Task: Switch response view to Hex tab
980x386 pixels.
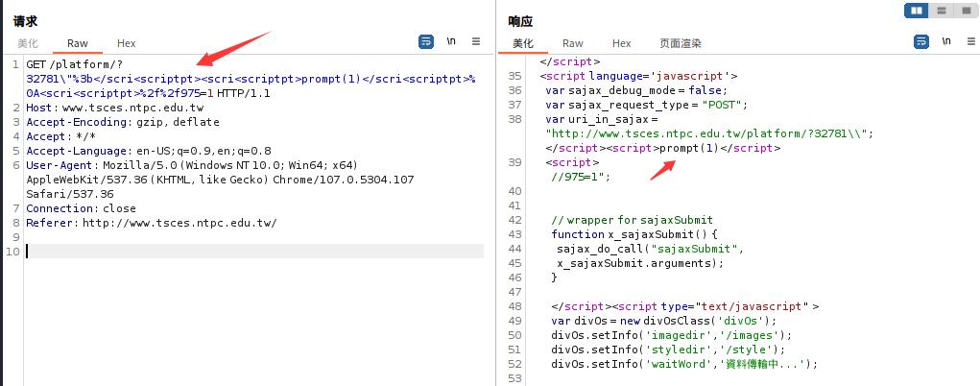Action: 621,43
